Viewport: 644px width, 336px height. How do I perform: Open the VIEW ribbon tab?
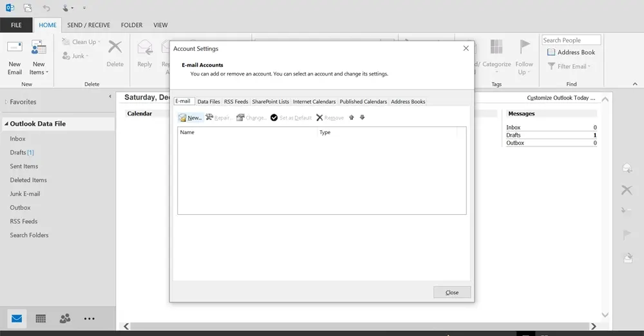(x=160, y=25)
